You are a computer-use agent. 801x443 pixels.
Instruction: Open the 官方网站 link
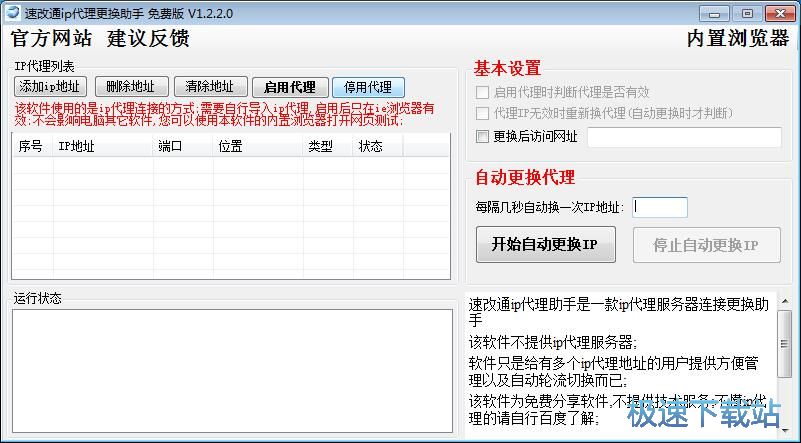point(52,38)
